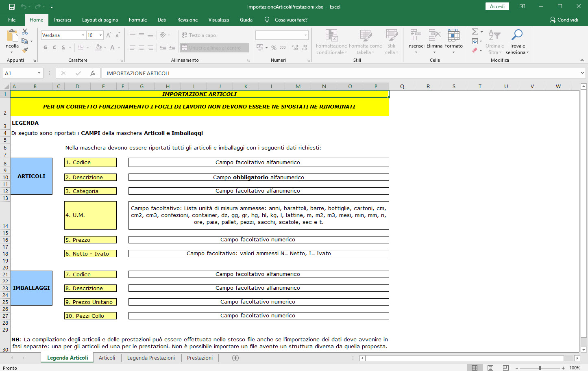
Task: Click the text orientation icon
Action: (163, 35)
